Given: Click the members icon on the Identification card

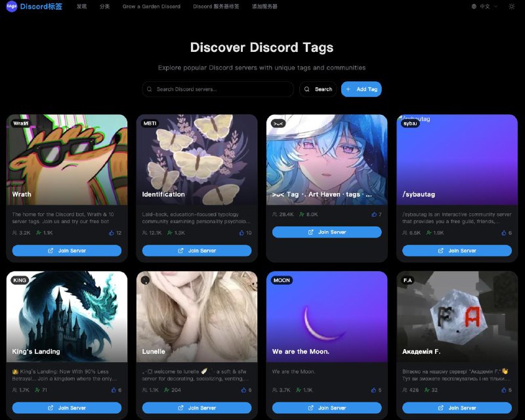Looking at the screenshot, I should 144,232.
